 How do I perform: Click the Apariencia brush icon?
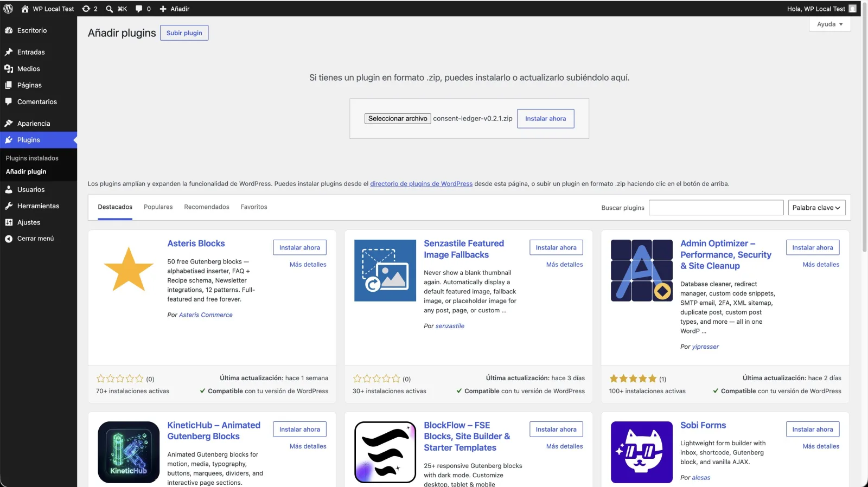[x=9, y=123]
